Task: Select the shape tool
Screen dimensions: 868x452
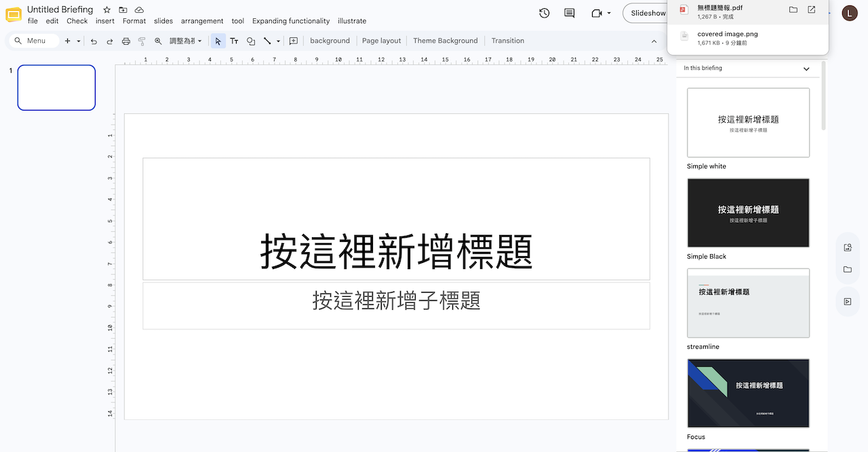Action: (251, 41)
